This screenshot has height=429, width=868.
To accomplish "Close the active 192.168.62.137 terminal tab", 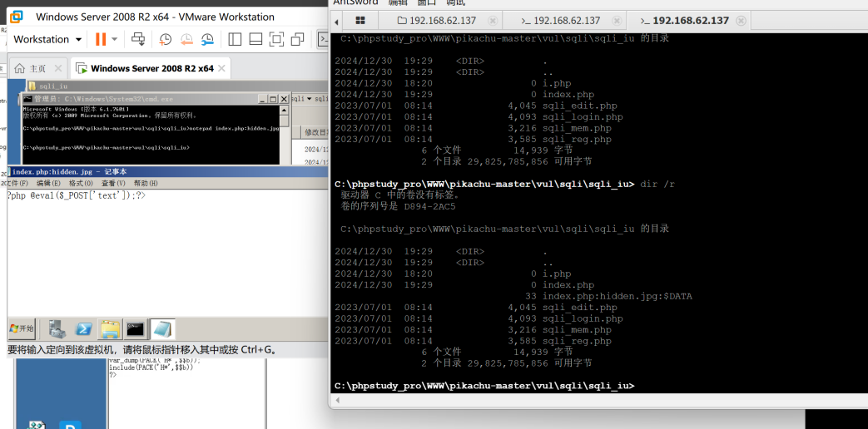I will (741, 21).
